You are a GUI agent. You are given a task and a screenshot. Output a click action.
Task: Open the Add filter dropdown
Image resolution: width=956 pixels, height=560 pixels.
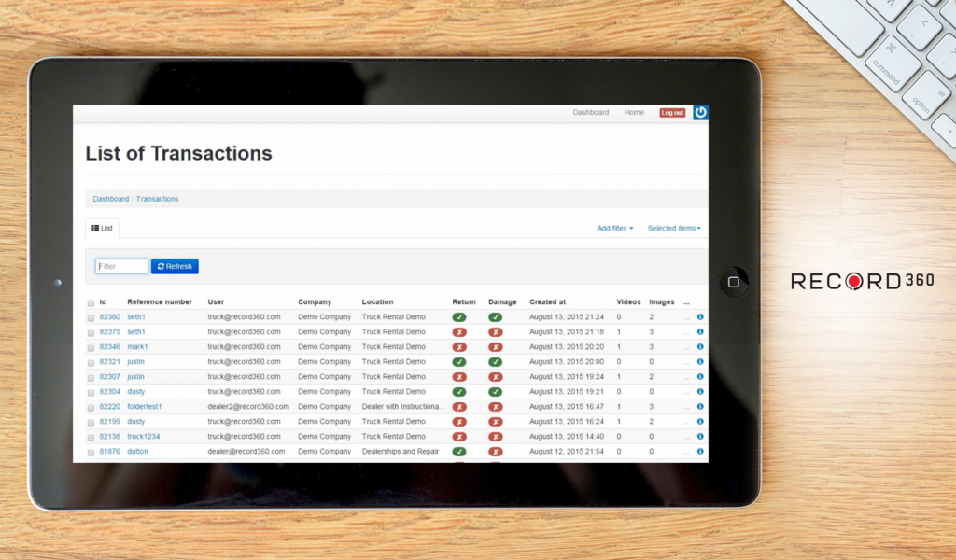pos(614,228)
